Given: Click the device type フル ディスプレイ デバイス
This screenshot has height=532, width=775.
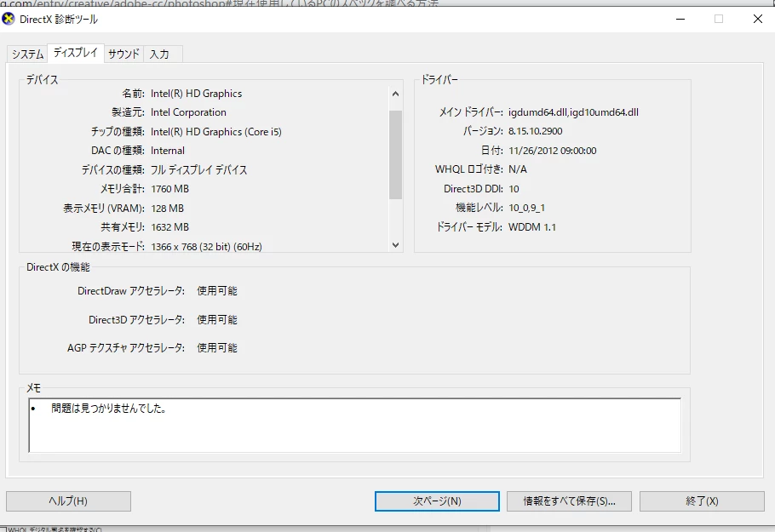Looking at the screenshot, I should pyautogui.click(x=198, y=169).
